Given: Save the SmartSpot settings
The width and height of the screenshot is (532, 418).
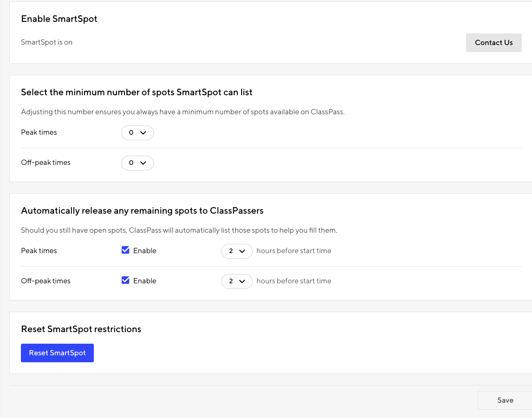Looking at the screenshot, I should pos(505,400).
